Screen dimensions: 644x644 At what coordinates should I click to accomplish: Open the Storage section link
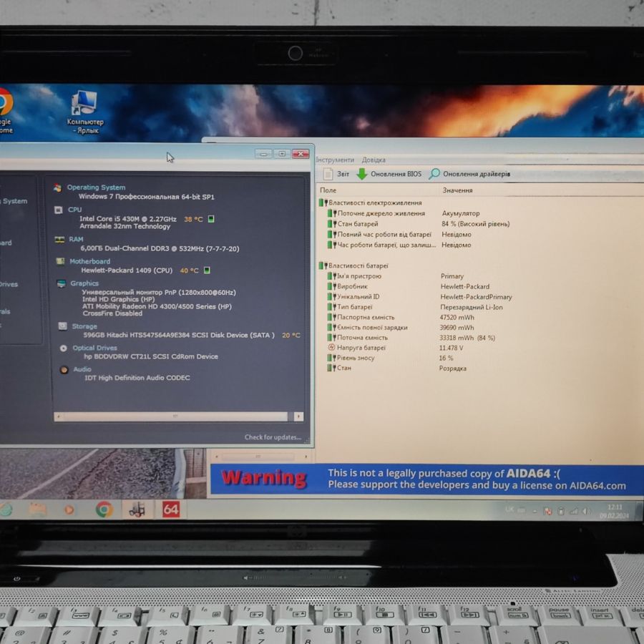click(84, 326)
